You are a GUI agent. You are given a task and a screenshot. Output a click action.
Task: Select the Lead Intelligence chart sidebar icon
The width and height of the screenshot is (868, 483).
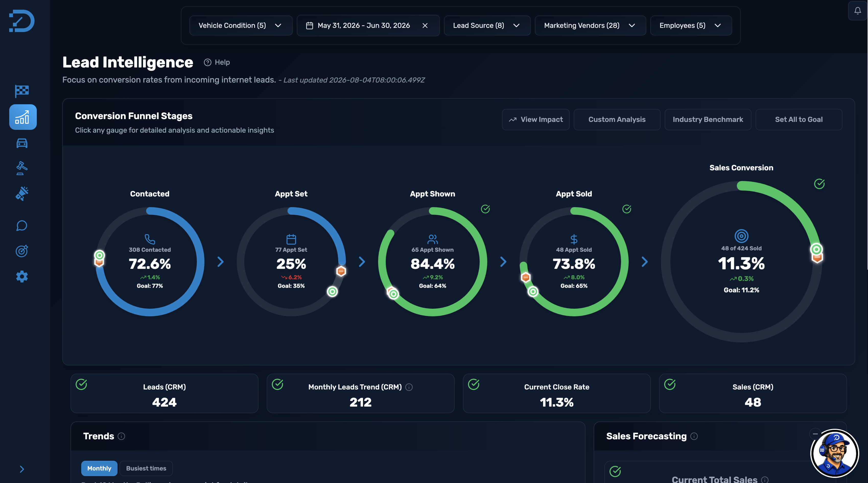coord(22,117)
